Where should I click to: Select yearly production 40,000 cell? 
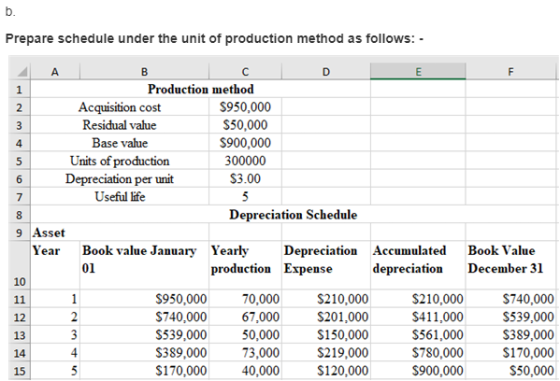pyautogui.click(x=245, y=371)
